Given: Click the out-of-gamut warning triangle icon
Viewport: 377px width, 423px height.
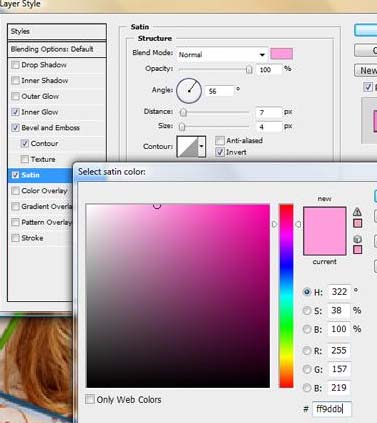Looking at the screenshot, I should 357,212.
